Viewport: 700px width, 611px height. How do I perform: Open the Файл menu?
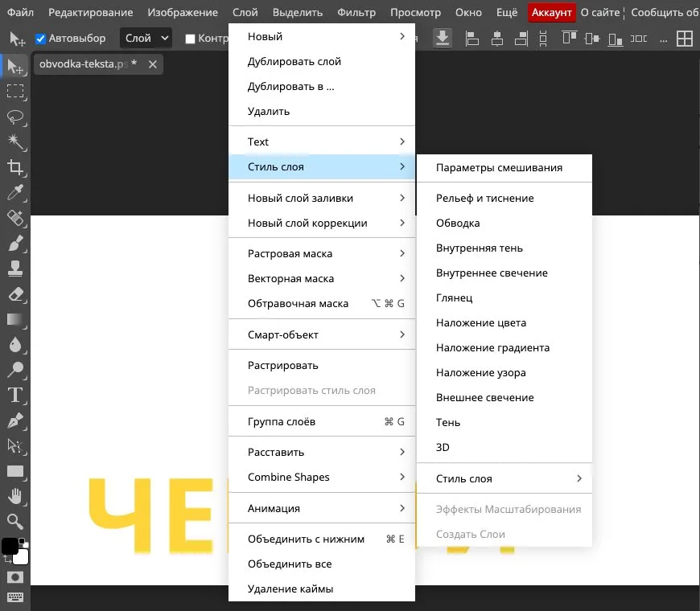(x=21, y=13)
